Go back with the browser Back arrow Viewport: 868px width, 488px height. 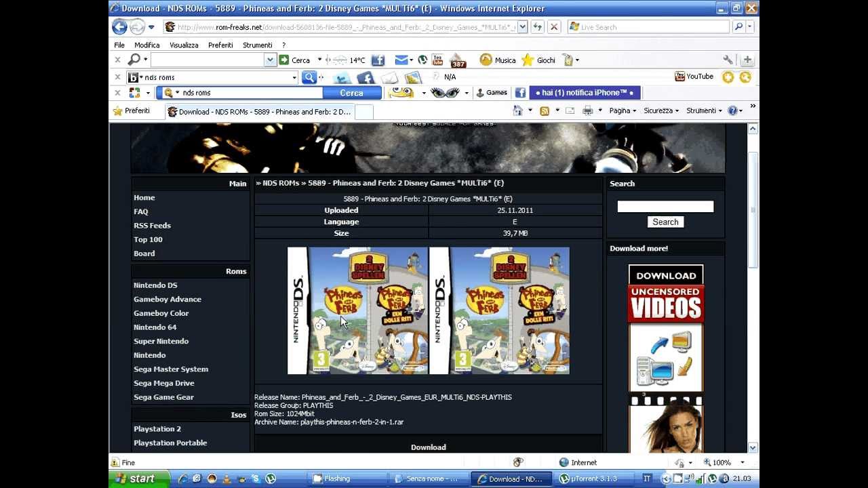pyautogui.click(x=119, y=27)
